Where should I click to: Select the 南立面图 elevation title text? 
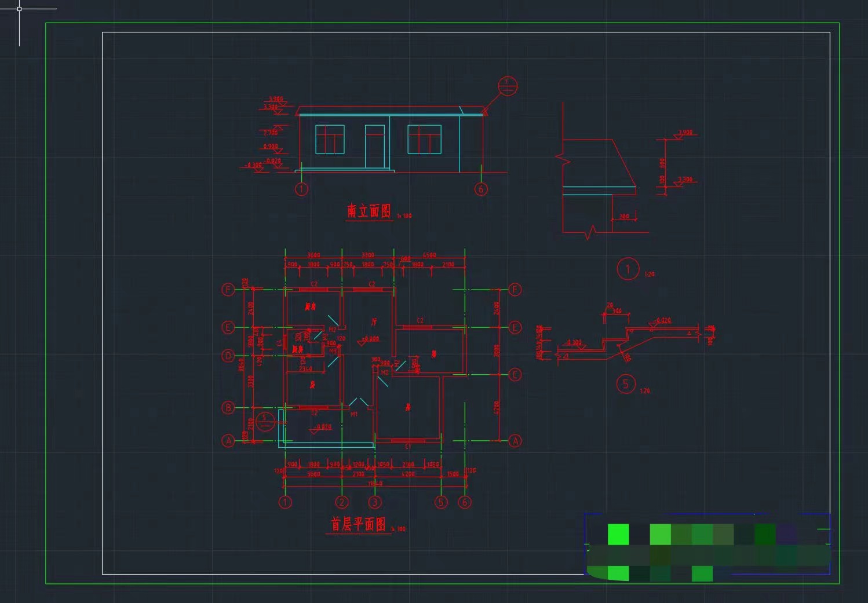369,211
